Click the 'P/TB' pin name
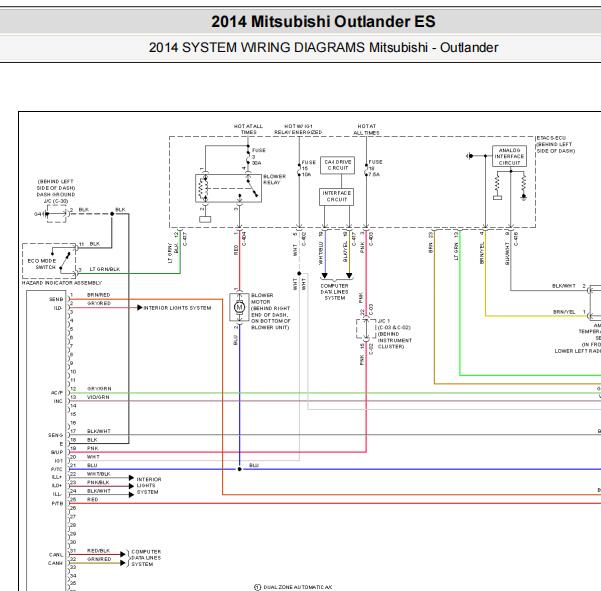601x591 pixels. point(57,503)
